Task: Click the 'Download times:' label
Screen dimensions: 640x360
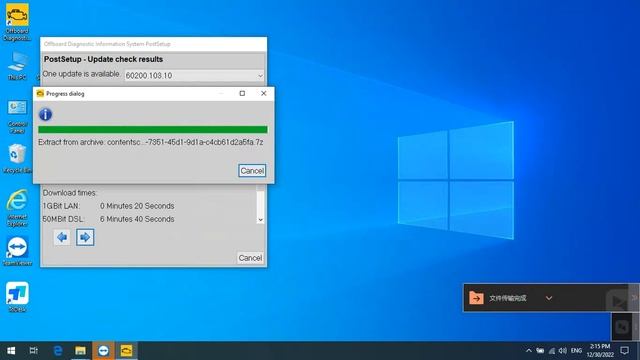Action: (x=70, y=193)
